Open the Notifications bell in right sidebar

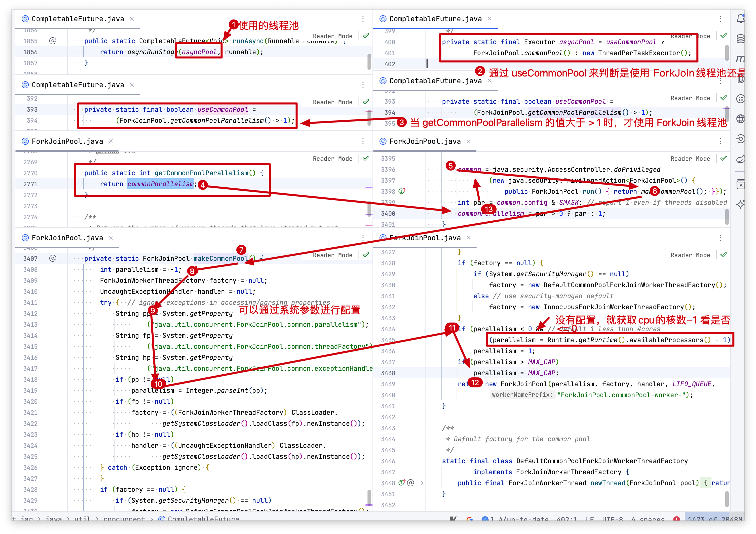point(740,18)
